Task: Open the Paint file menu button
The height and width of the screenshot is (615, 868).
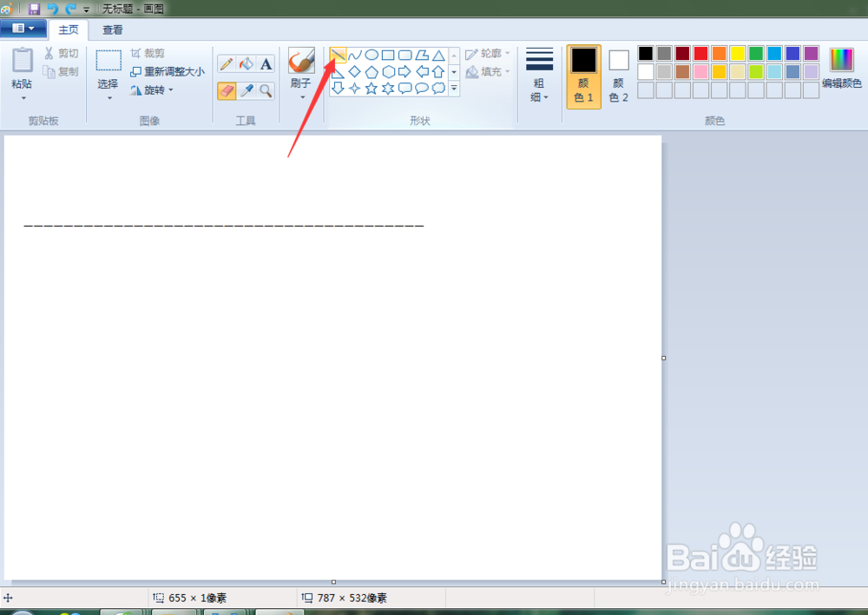Action: click(23, 29)
